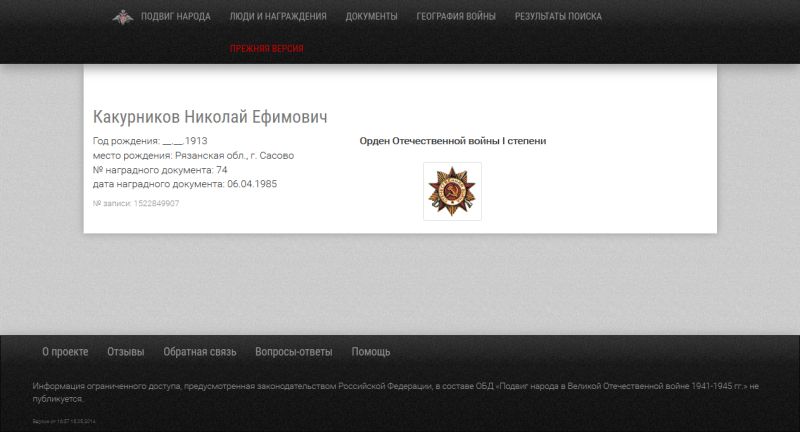The height and width of the screenshot is (432, 800).
Task: Click the award document number 74 line
Action: (x=160, y=170)
